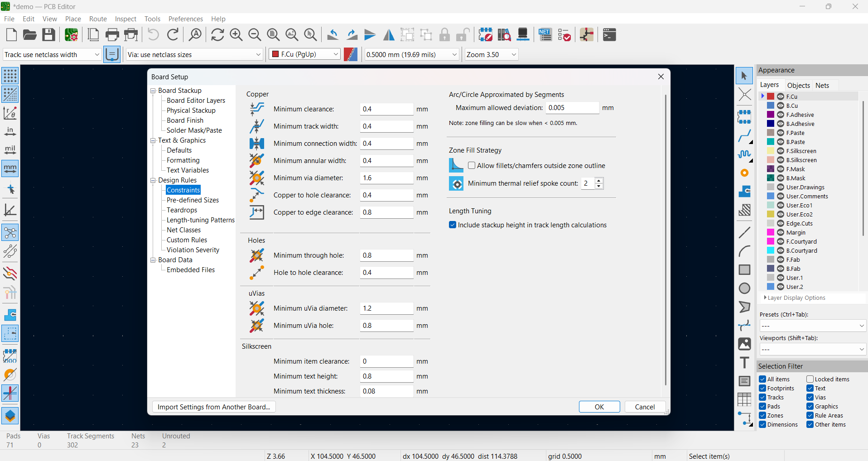Click the Minimum clearance input field
This screenshot has width=868, height=461.
click(x=386, y=109)
